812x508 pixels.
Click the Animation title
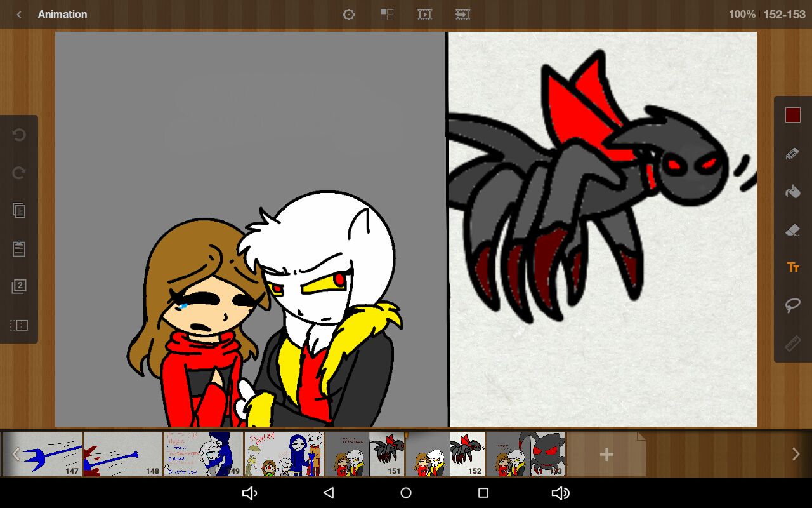pos(62,14)
